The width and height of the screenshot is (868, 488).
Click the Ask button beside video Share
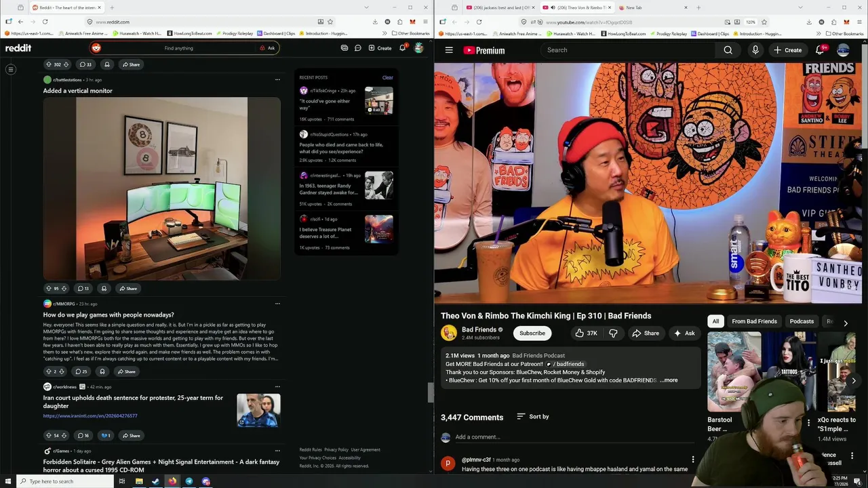(684, 333)
